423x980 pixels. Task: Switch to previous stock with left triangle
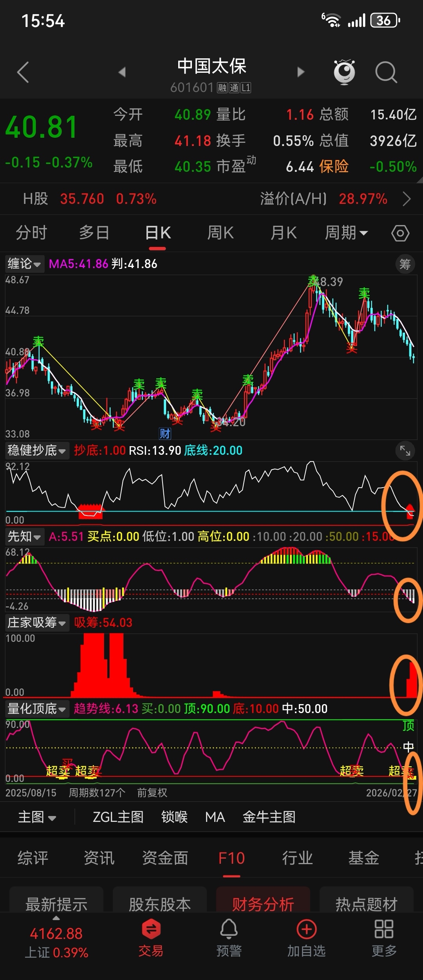pyautogui.click(x=122, y=72)
